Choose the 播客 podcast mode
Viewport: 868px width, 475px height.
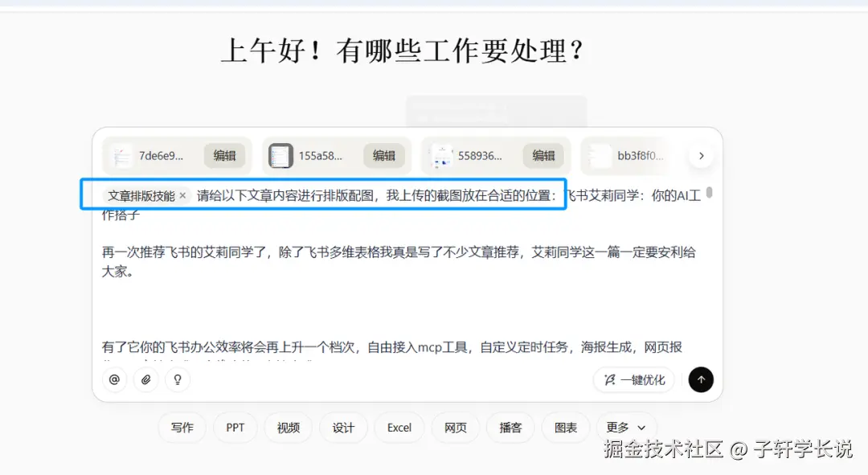point(510,428)
